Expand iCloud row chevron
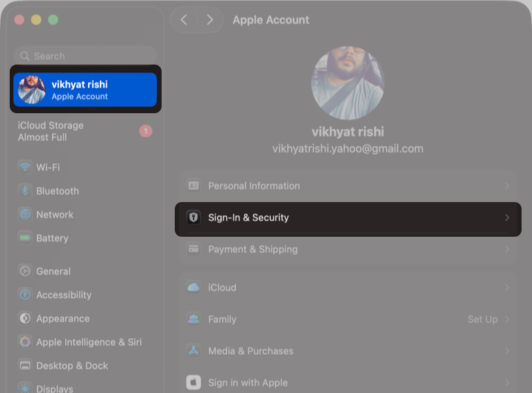The width and height of the screenshot is (532, 393). (x=507, y=287)
